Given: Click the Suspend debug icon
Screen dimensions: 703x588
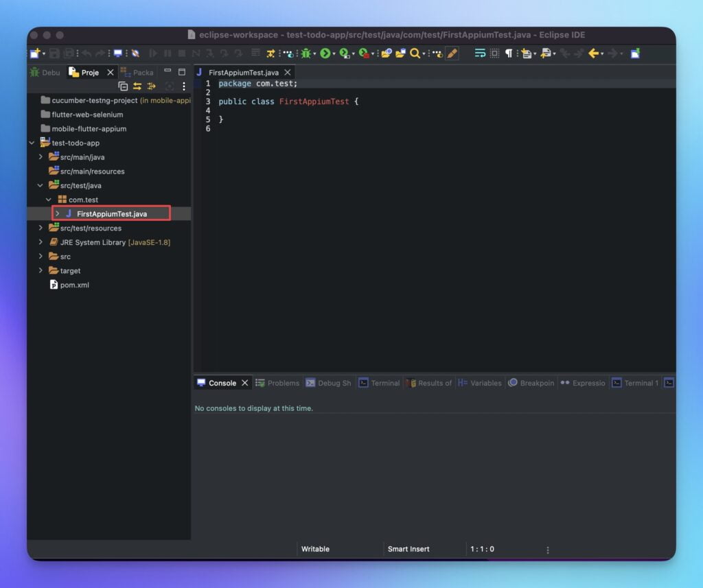Looking at the screenshot, I should (168, 54).
